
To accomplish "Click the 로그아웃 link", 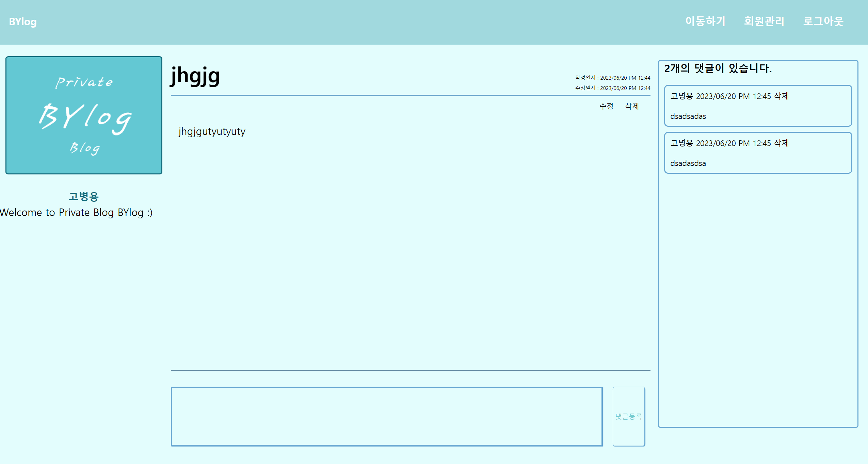I will tap(823, 21).
